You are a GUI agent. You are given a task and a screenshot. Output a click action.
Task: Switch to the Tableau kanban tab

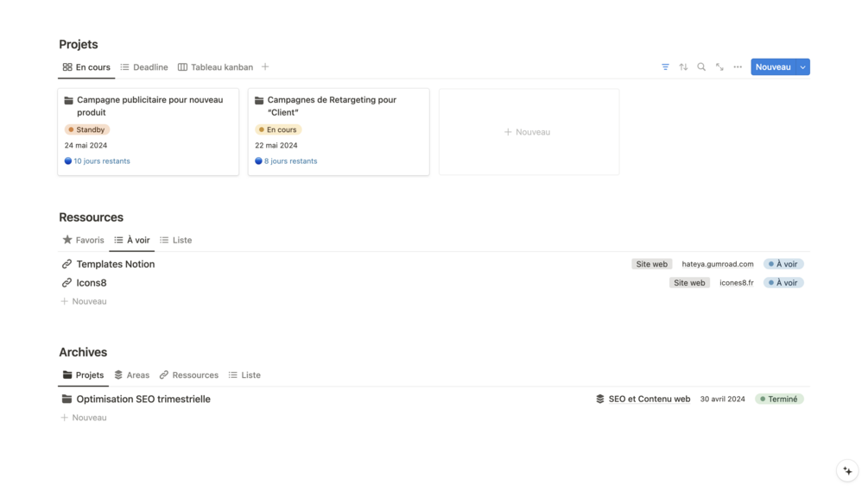(x=216, y=67)
